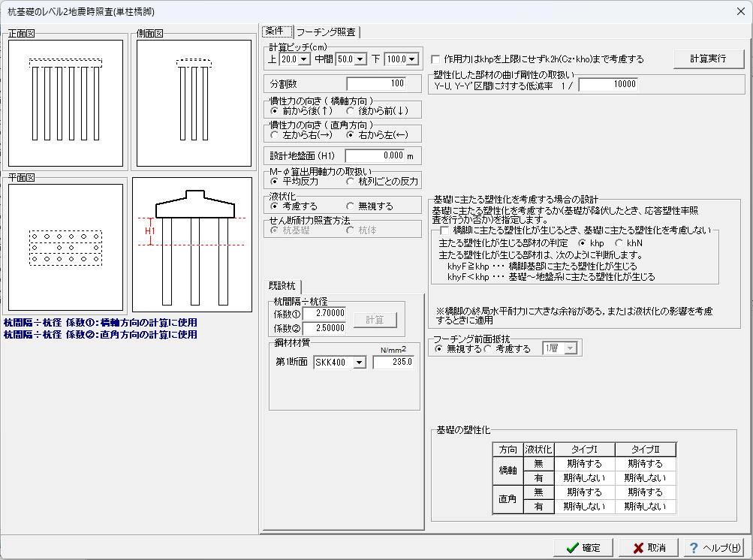Open the 上 calculation pitch dropdown

click(304, 59)
